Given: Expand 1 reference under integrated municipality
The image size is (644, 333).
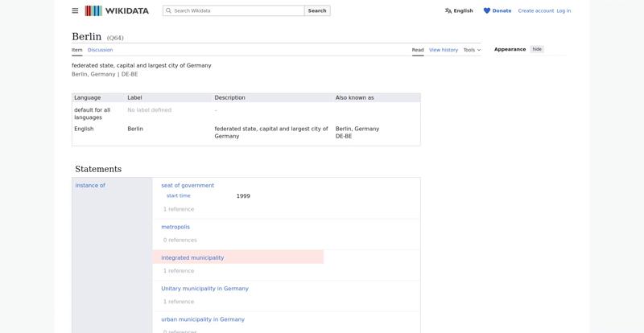Looking at the screenshot, I should (x=179, y=271).
